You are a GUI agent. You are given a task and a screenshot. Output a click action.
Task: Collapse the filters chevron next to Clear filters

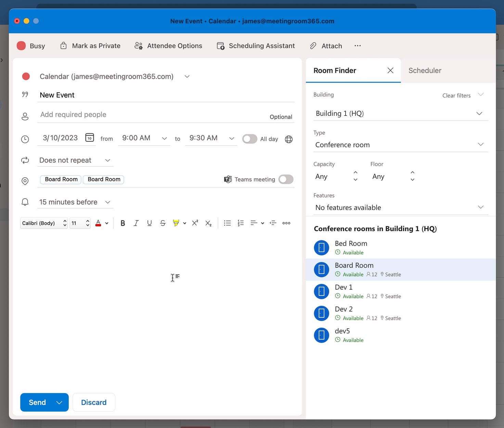[481, 95]
